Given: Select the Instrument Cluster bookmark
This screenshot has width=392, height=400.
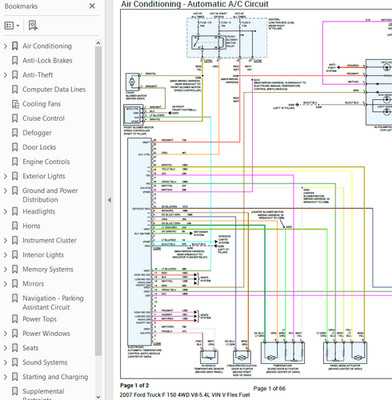Looking at the screenshot, I should click(x=49, y=240).
